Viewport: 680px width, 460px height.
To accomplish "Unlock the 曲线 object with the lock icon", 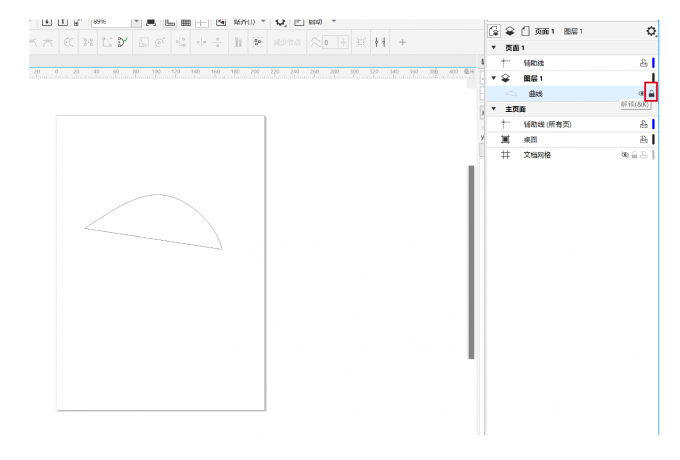I will point(651,93).
